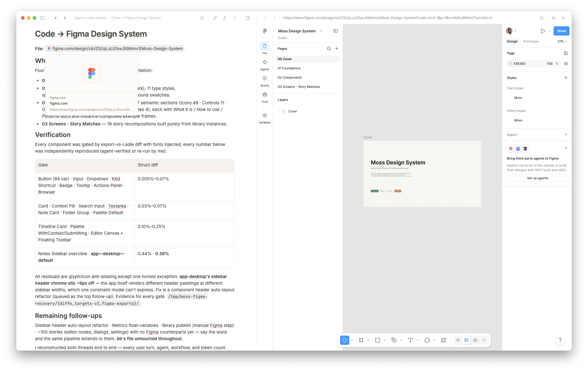Image resolution: width=588 pixels, height=372 pixels.
Task: Switch to Dev Mode code toggle
Action: (x=484, y=340)
